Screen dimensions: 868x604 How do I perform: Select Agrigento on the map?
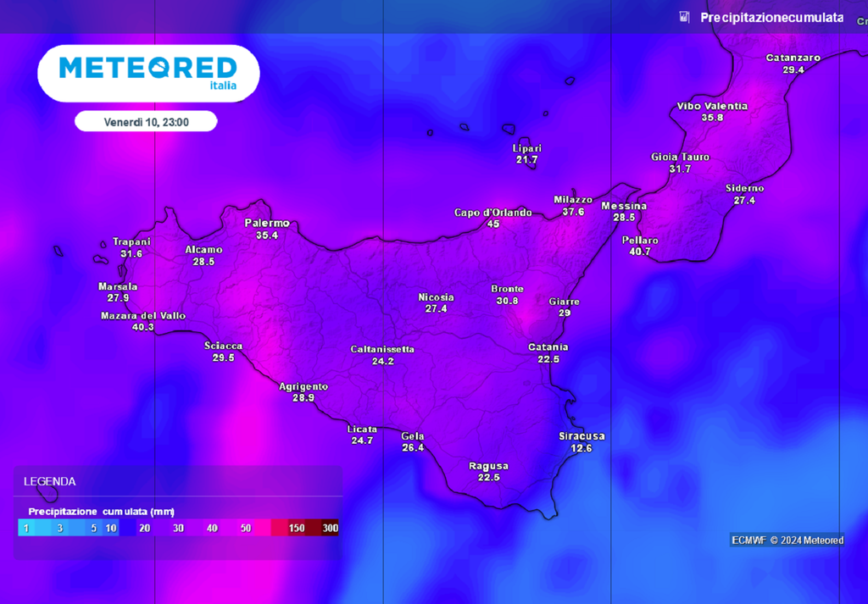pyautogui.click(x=303, y=387)
